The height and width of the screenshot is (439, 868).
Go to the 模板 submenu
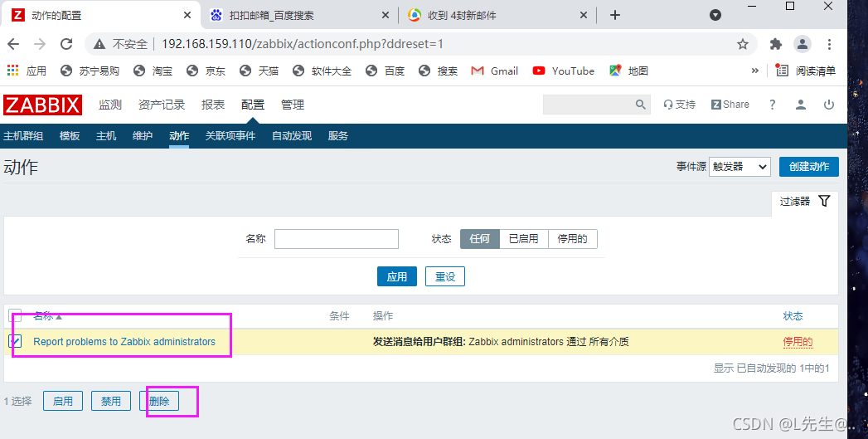coord(70,136)
